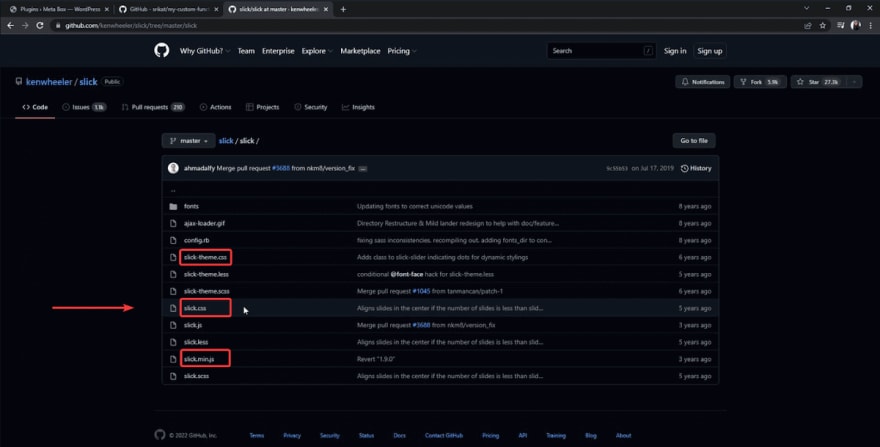
Task: Open the Pull requests tab
Action: [153, 107]
